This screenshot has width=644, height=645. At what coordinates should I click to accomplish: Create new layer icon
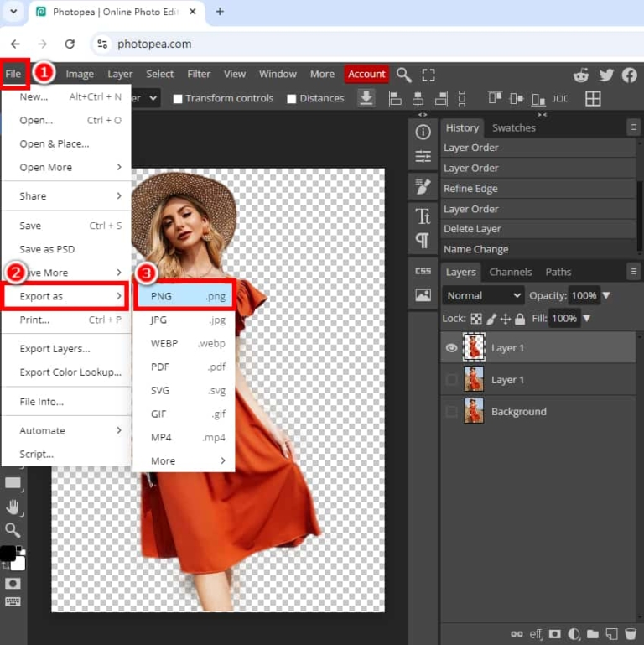pyautogui.click(x=611, y=634)
